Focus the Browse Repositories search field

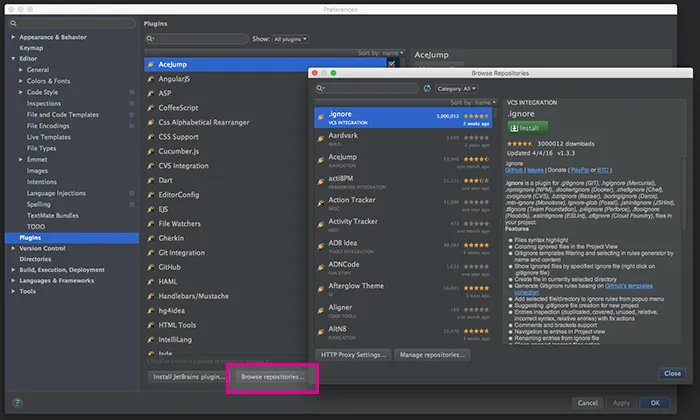(367, 88)
